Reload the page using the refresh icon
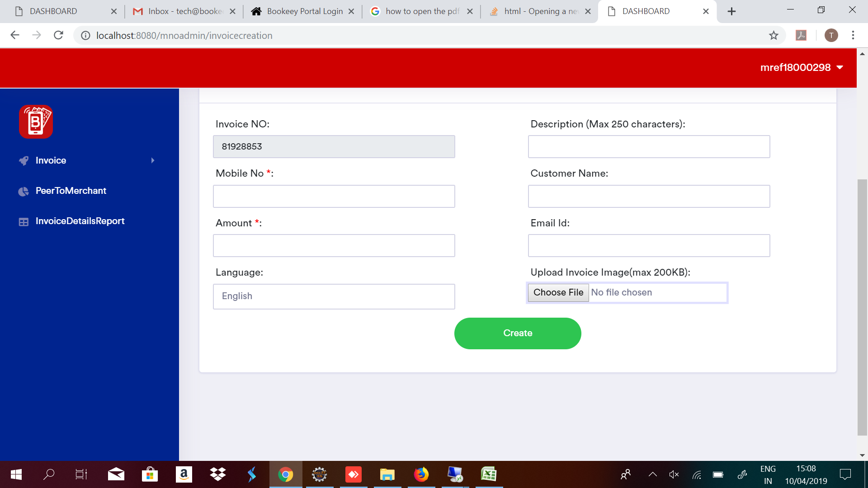 (58, 35)
